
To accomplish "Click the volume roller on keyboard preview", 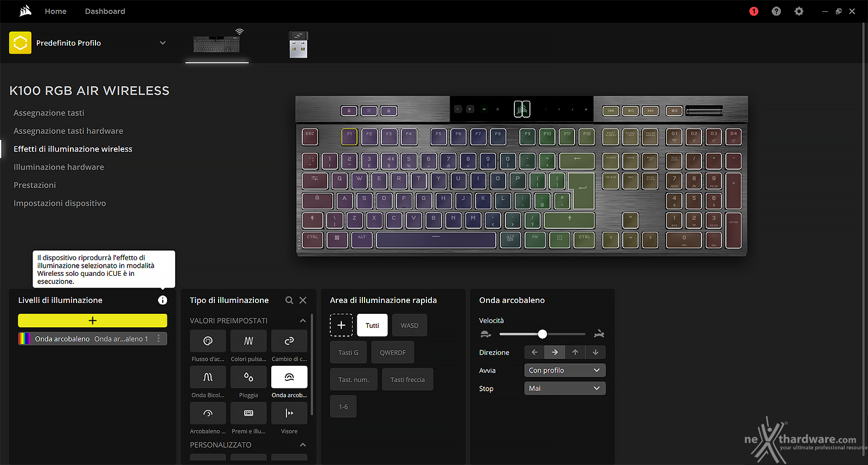I will pyautogui.click(x=704, y=111).
